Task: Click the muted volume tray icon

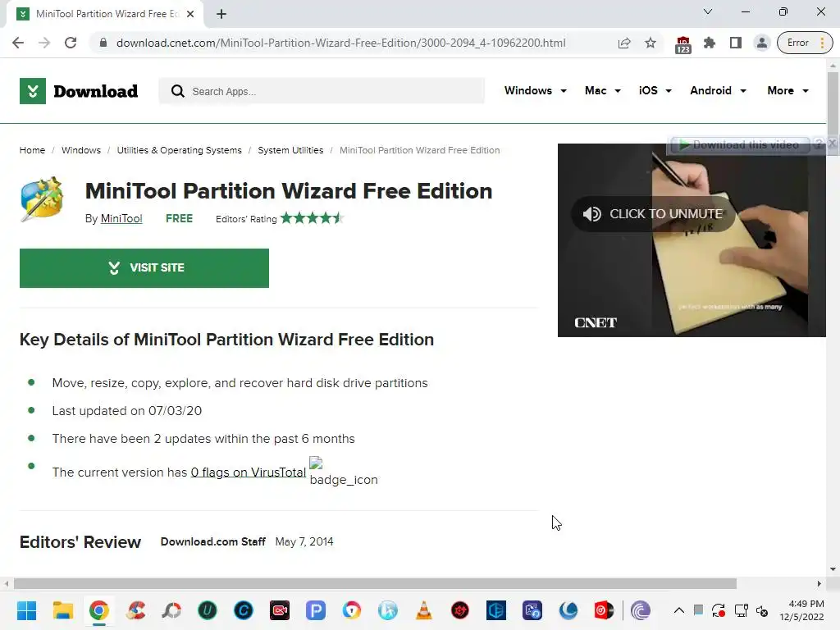Action: 762,610
